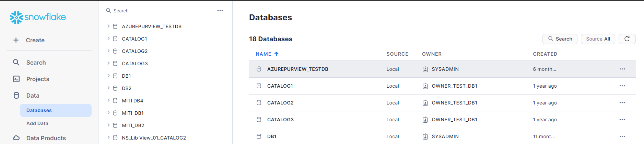Screen dimensions: 644x144
Task: Expand the CATALOG3 tree node
Action: (x=108, y=63)
